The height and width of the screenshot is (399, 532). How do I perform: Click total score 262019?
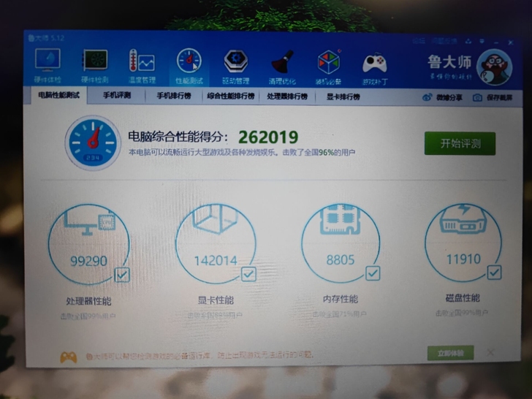click(268, 137)
